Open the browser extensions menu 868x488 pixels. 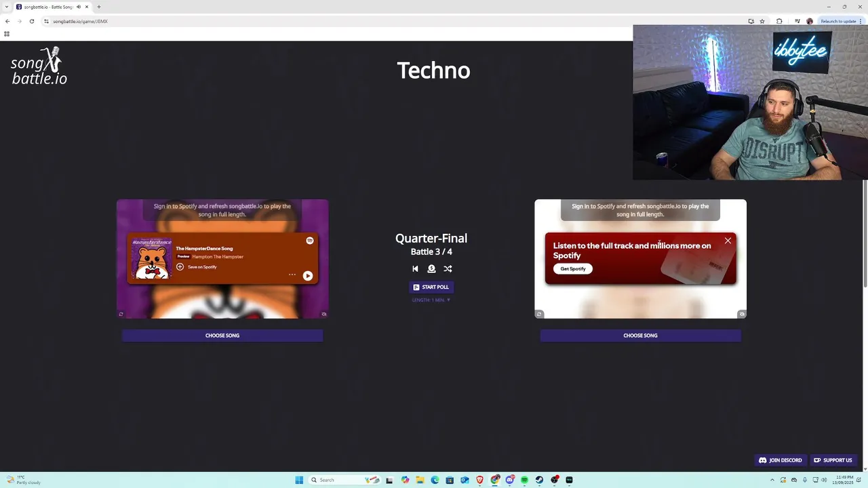pyautogui.click(x=779, y=21)
